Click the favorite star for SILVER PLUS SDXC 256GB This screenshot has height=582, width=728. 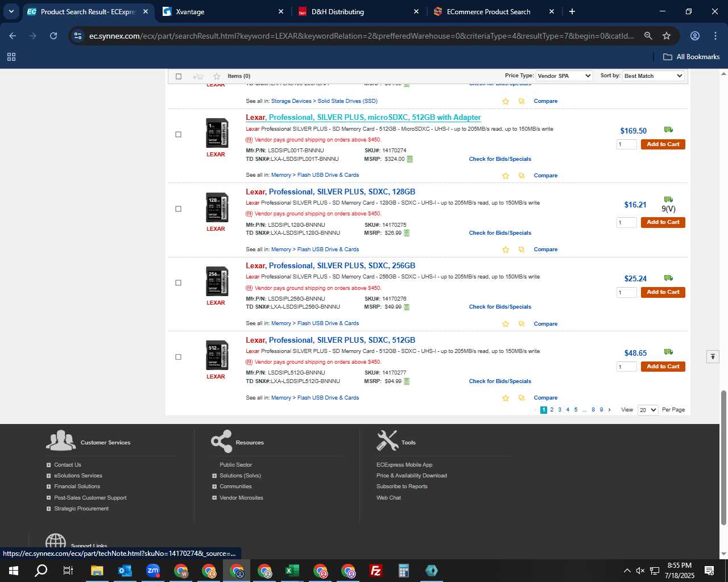coord(506,324)
